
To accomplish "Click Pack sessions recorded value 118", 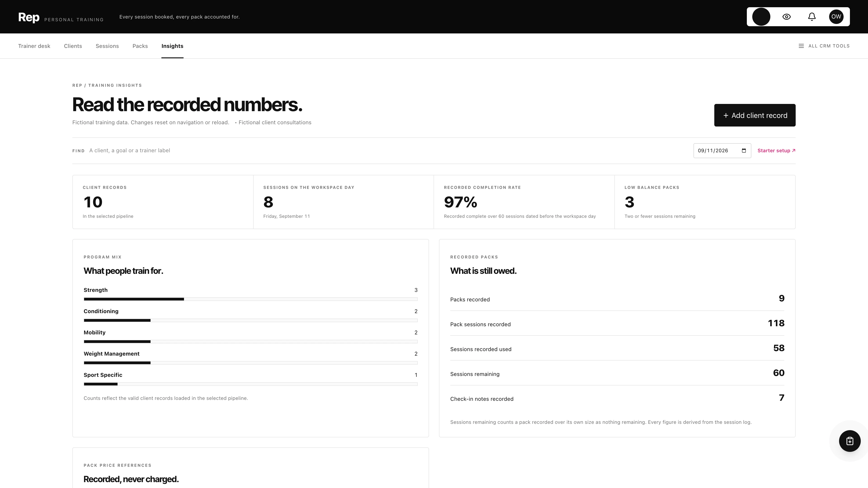I will [x=776, y=323].
